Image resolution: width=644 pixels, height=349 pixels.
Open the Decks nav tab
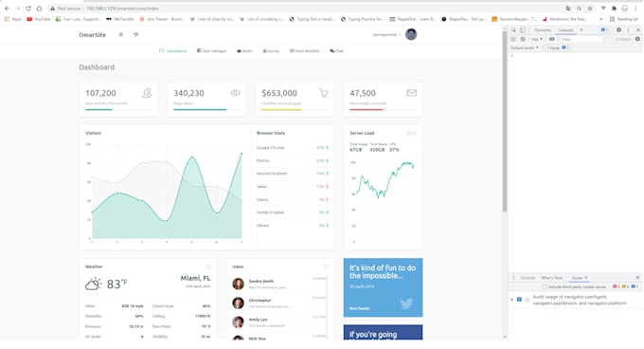click(244, 51)
